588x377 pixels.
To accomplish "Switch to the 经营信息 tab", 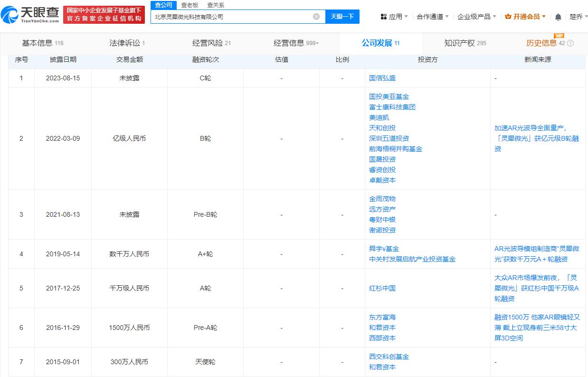I will pos(296,43).
